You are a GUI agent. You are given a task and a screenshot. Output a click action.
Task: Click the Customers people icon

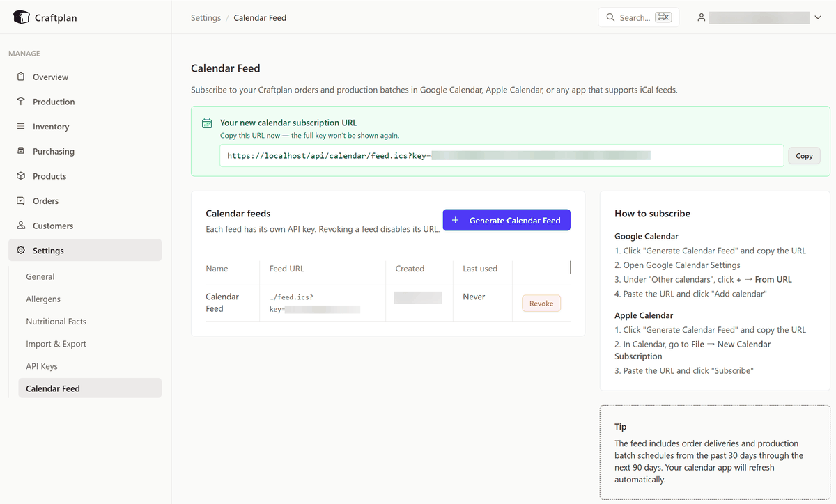(21, 226)
